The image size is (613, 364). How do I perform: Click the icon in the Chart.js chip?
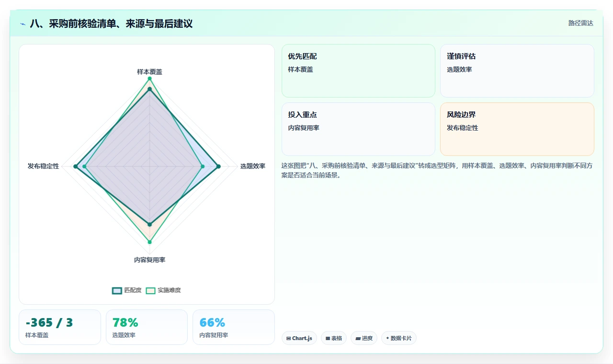288,338
